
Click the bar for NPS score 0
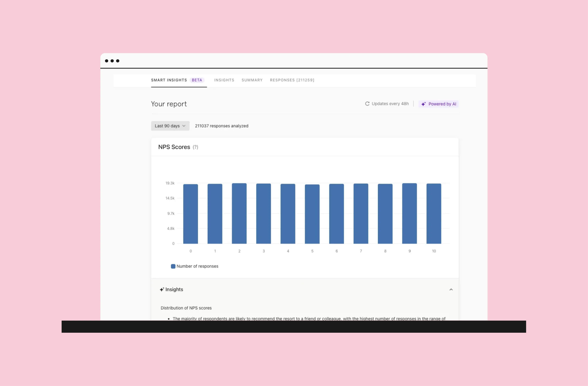click(191, 214)
